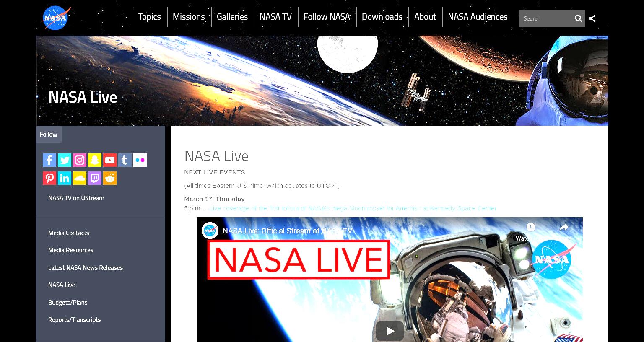Viewport: 644px width, 342px height.
Task: Click the 'NASA Live' content heading
Action: 216,156
